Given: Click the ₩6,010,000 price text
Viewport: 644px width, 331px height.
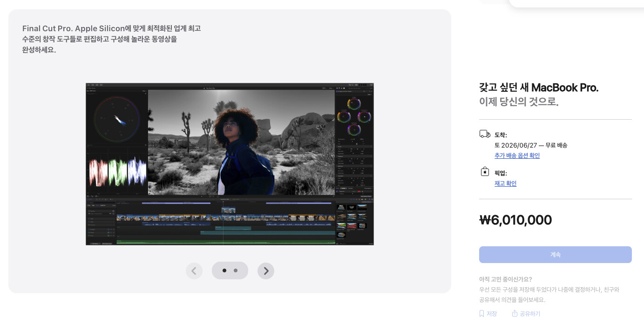Looking at the screenshot, I should 515,220.
